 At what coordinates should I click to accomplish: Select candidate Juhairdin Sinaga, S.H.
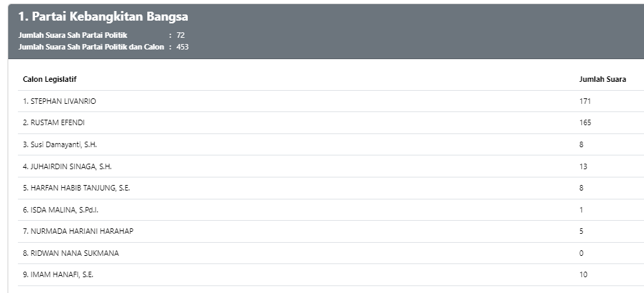click(67, 166)
